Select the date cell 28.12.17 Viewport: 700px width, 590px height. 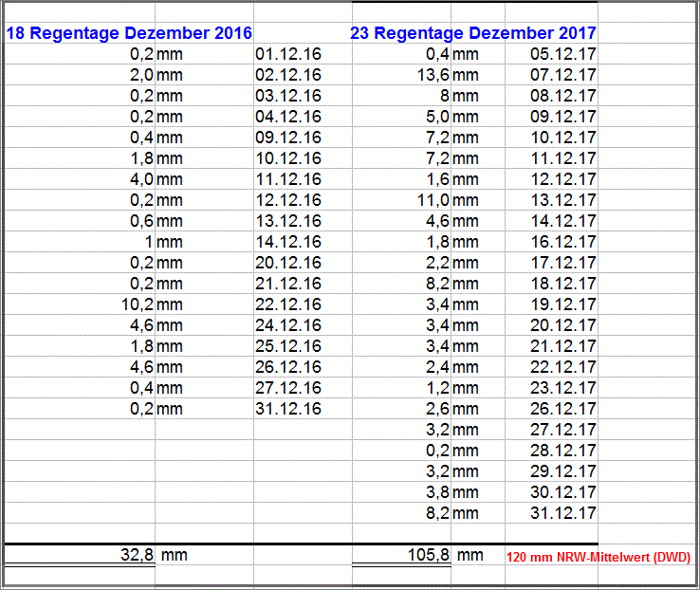click(x=563, y=451)
